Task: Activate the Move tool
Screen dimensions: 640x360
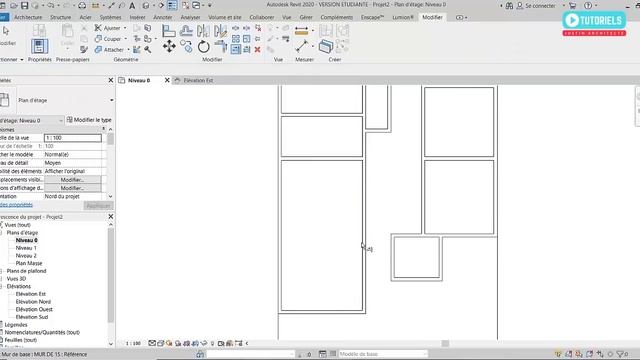Action: pyautogui.click(x=169, y=47)
